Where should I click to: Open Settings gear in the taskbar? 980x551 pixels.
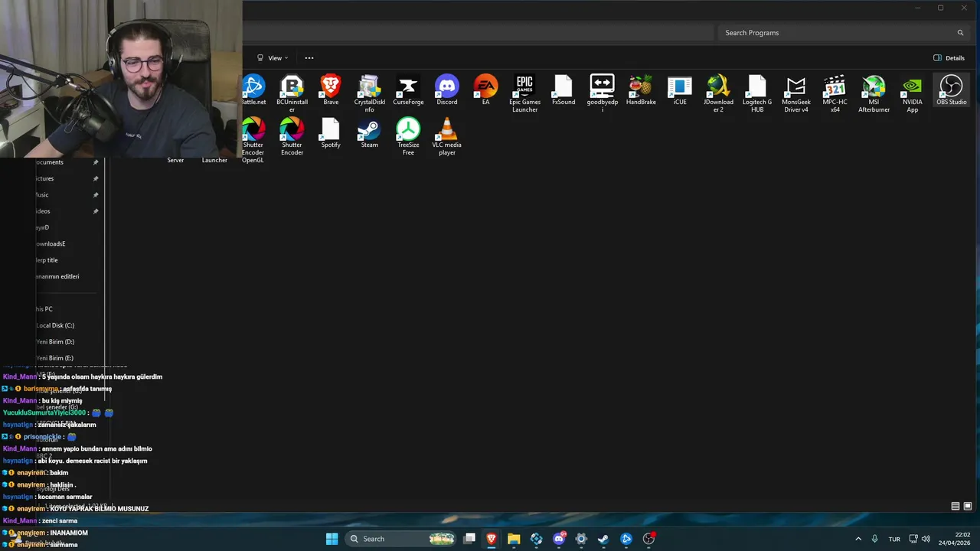pos(581,539)
